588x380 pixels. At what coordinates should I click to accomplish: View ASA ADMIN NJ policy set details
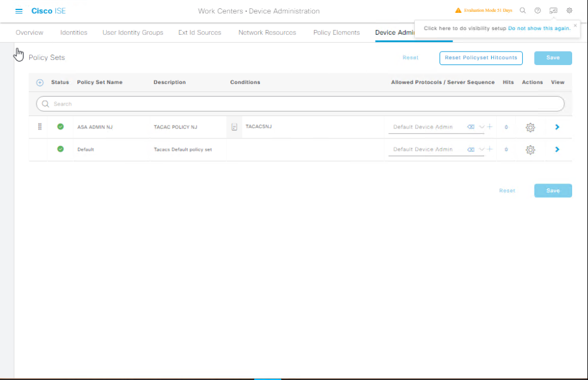pos(557,127)
